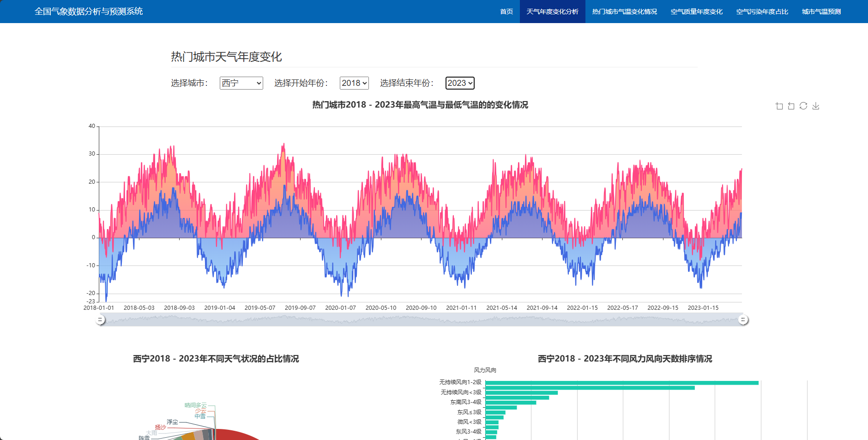Viewport: 868px width, 440px height.
Task: Click right handle of chart zoom slider
Action: point(743,319)
